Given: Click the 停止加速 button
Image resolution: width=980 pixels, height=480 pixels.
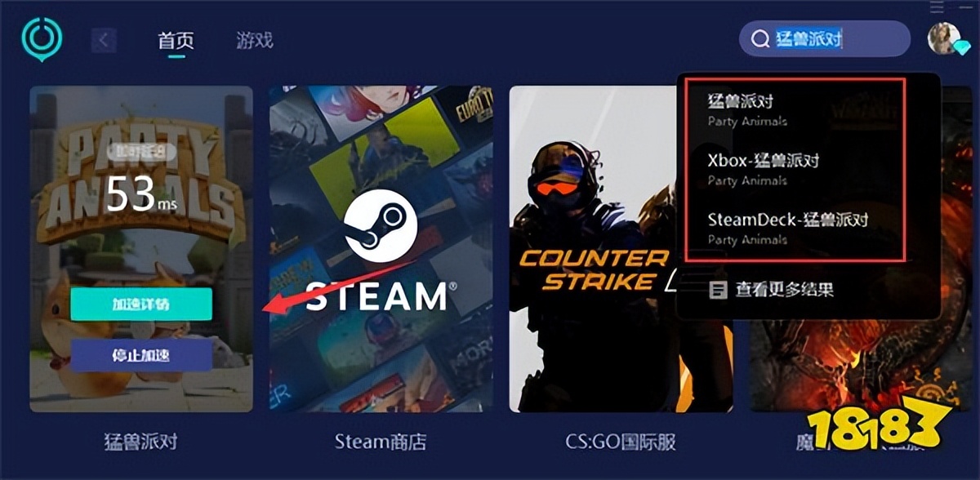Looking at the screenshot, I should [141, 355].
